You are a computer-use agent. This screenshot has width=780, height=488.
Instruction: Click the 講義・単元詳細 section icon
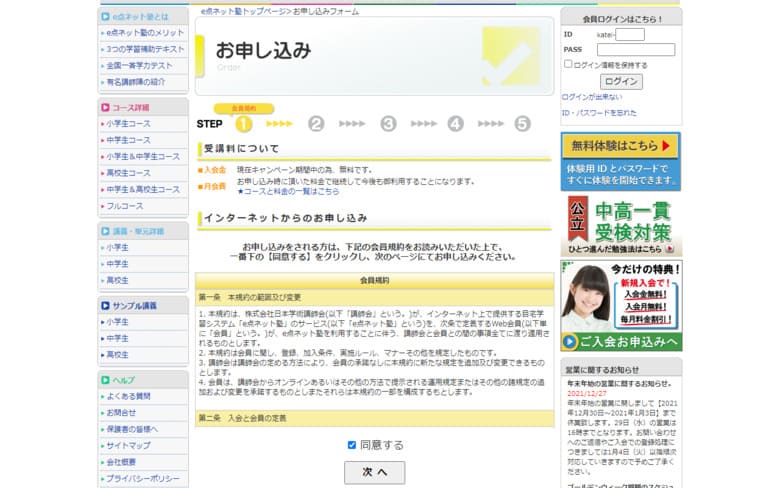coord(105,231)
